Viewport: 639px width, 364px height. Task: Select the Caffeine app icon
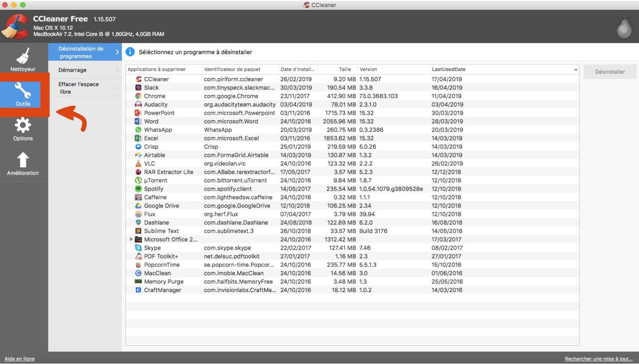click(138, 197)
